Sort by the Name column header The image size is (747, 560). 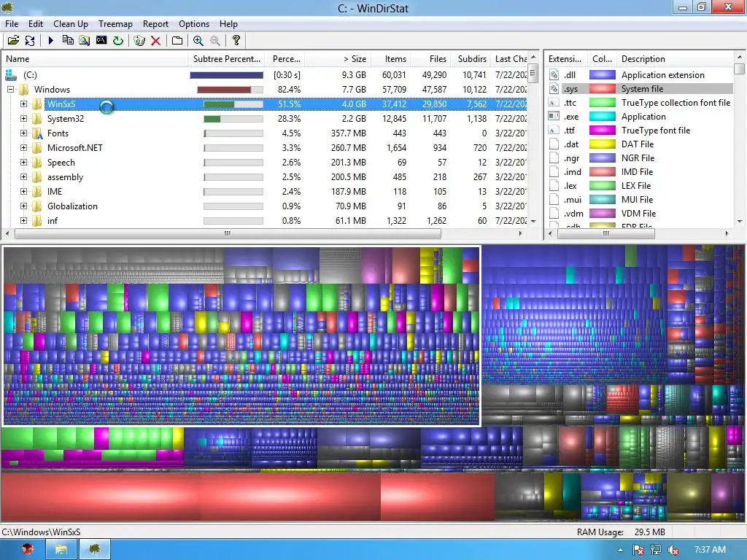pyautogui.click(x=95, y=59)
